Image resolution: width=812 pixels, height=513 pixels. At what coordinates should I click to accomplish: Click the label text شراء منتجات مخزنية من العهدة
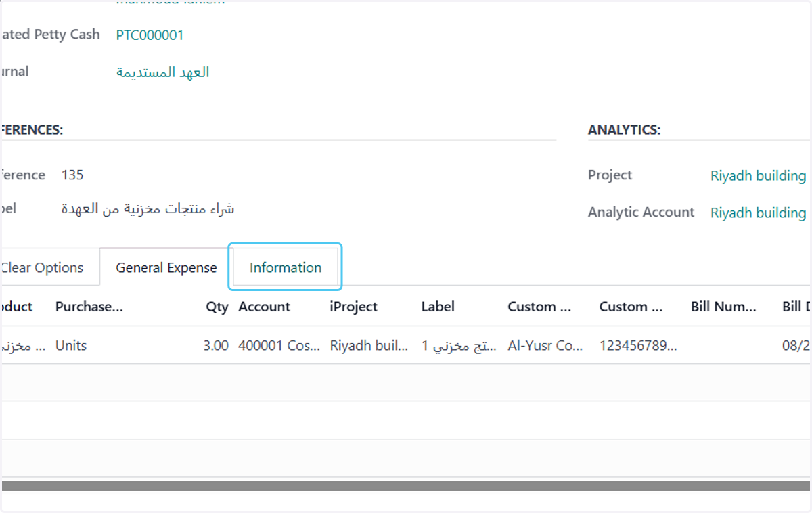click(148, 209)
